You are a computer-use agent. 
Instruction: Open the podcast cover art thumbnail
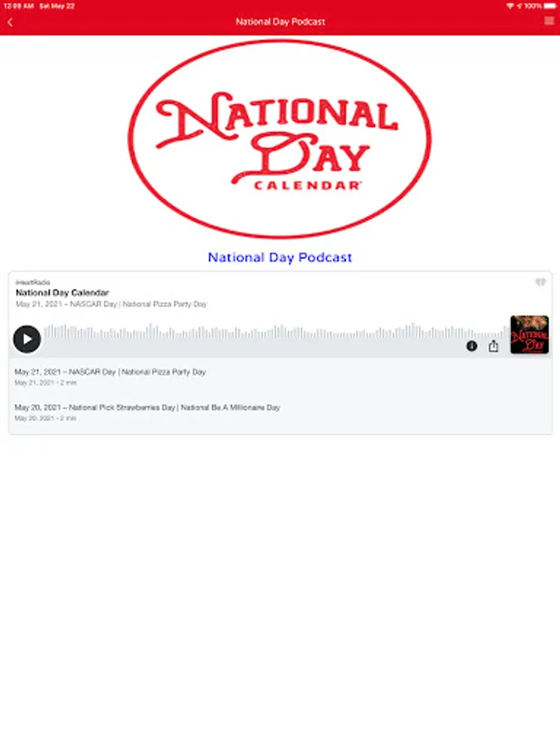[x=529, y=334]
